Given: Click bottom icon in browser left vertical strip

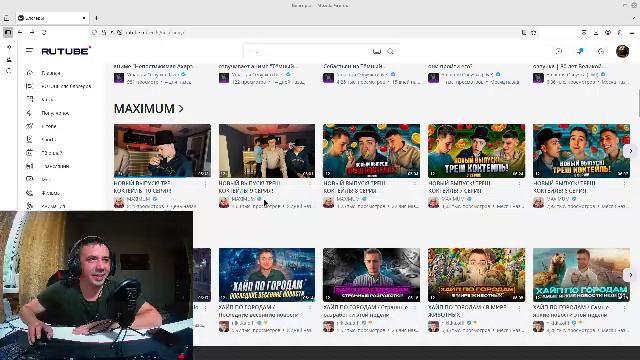Looking at the screenshot, I should [9, 71].
